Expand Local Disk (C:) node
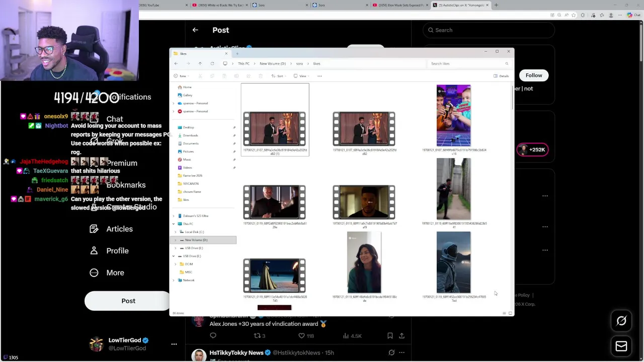Image resolution: width=644 pixels, height=362 pixels. 176,232
